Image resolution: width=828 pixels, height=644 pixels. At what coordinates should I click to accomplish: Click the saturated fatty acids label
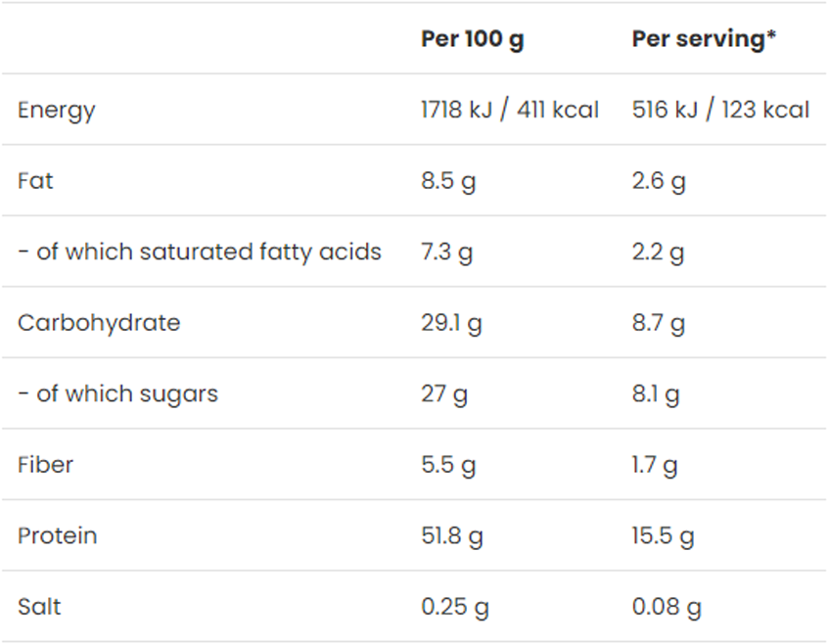pyautogui.click(x=199, y=252)
